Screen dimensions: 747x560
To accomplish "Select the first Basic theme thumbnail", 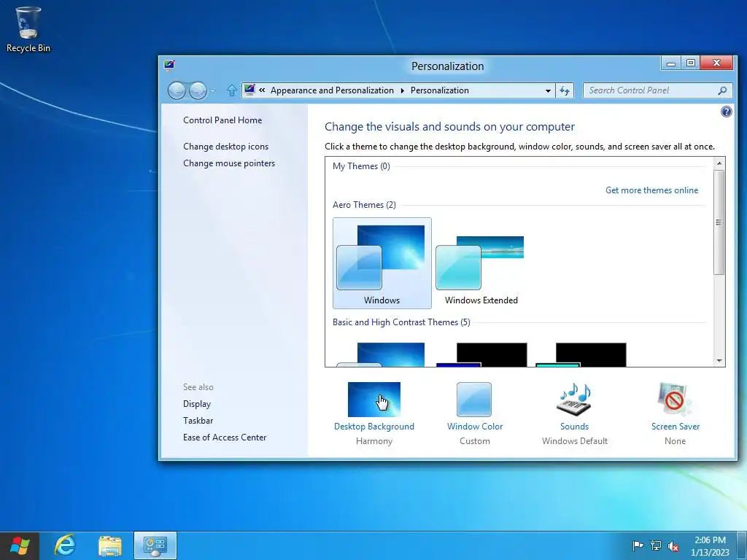I will [382, 354].
